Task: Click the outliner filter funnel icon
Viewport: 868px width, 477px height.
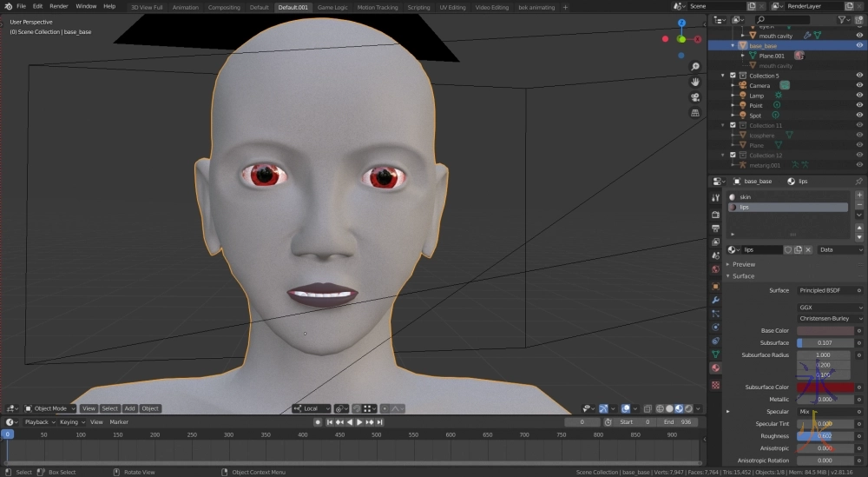Action: 842,19
